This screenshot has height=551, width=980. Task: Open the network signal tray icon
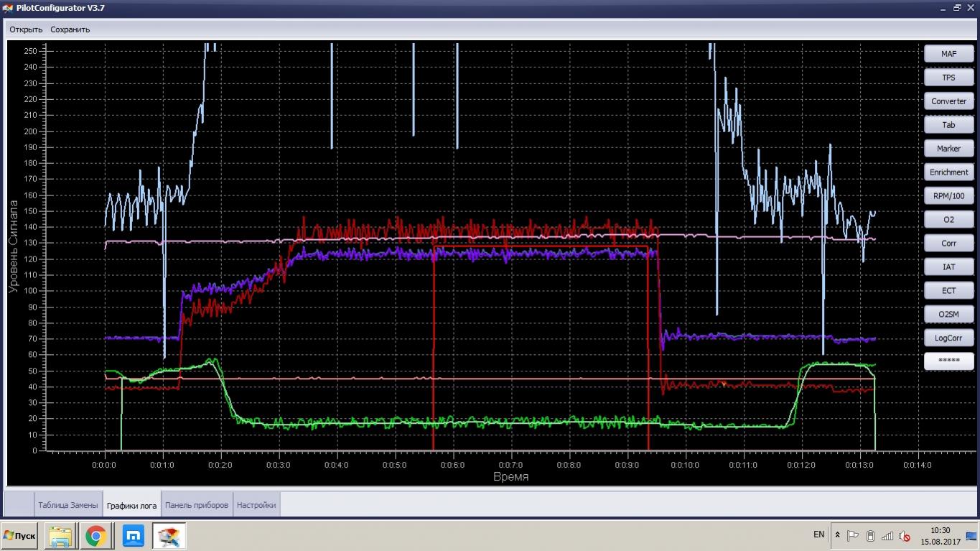887,535
